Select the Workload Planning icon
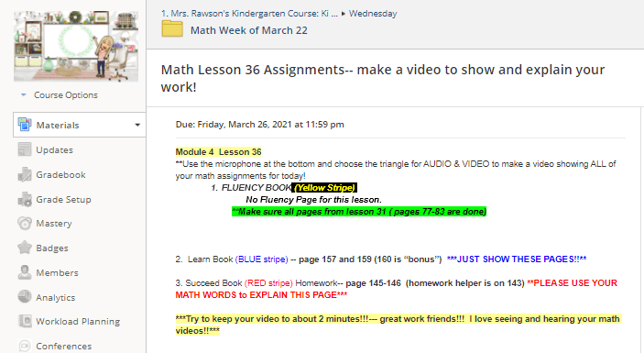The height and width of the screenshot is (353, 644). point(25,321)
